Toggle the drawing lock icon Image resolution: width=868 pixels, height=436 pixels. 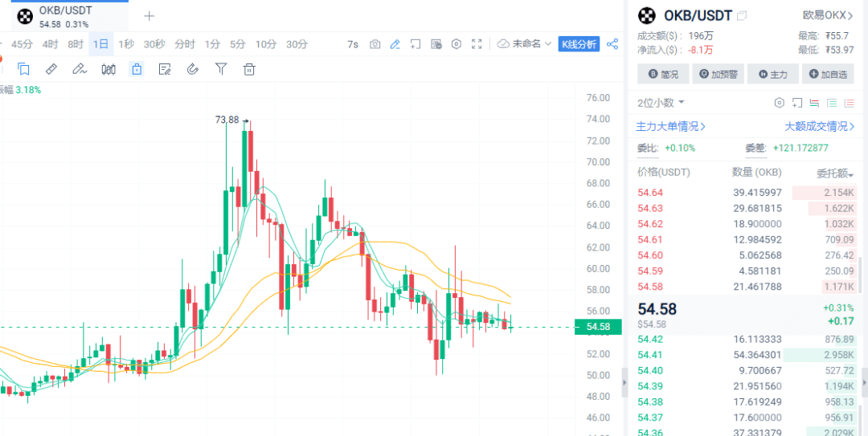click(137, 69)
